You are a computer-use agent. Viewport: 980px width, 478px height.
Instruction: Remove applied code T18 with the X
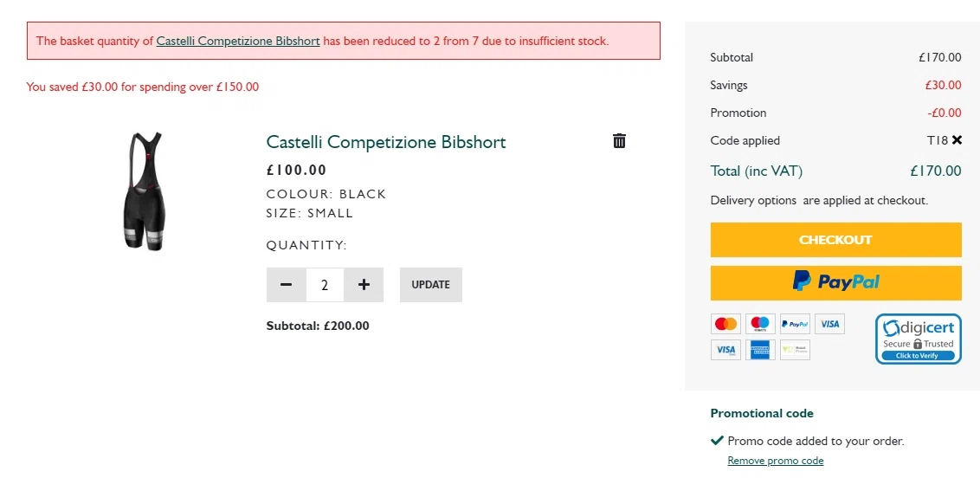[957, 140]
